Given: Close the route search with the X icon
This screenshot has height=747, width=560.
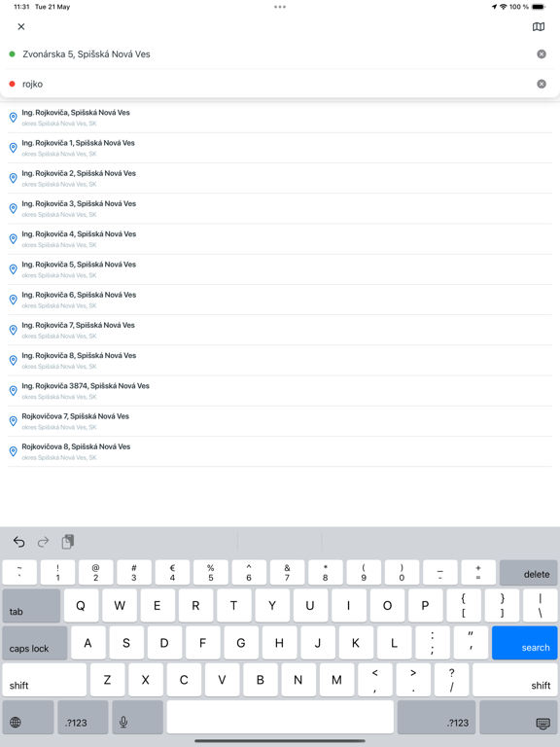Looking at the screenshot, I should 21,26.
